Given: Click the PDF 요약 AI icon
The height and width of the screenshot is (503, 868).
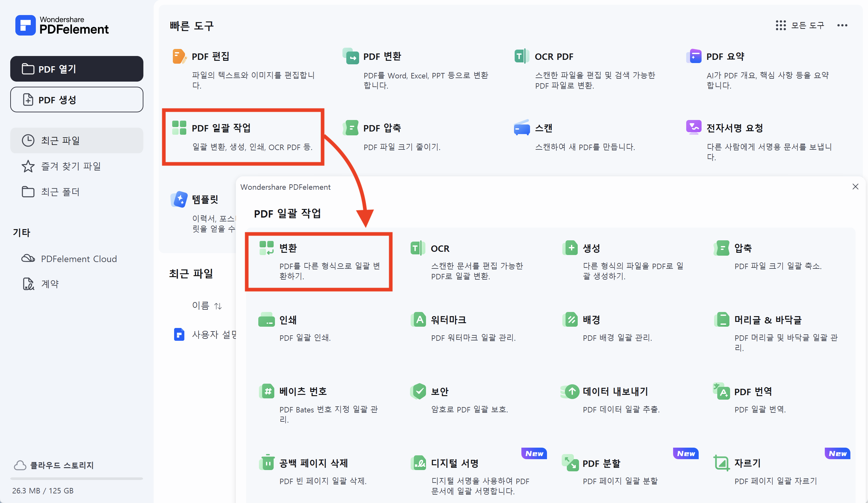Looking at the screenshot, I should (693, 56).
